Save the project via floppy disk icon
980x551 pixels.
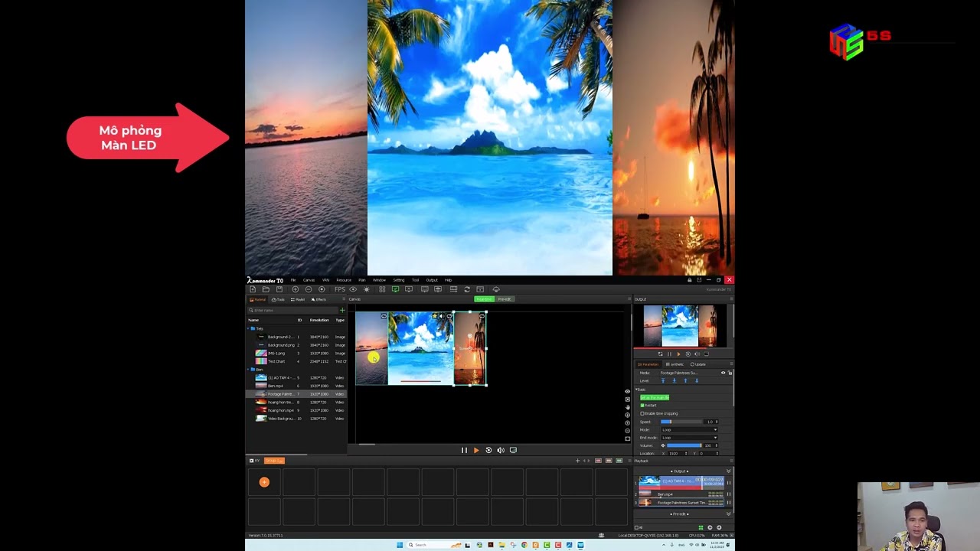tap(279, 289)
